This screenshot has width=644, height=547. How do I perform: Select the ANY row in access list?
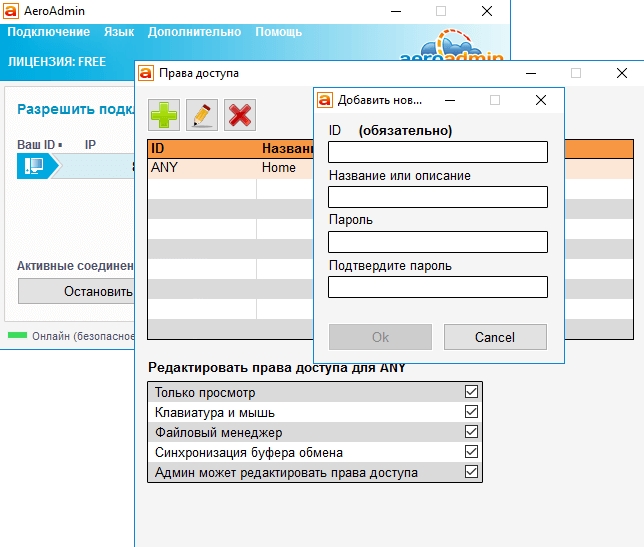200,168
